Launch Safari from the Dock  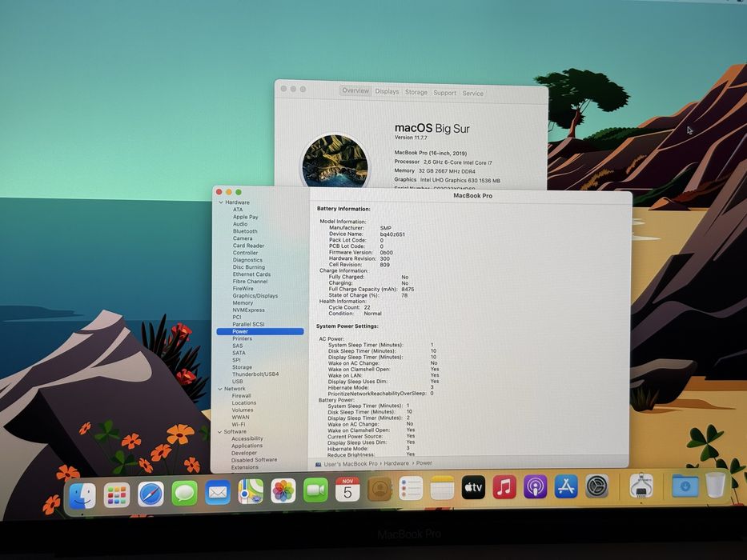coord(151,494)
